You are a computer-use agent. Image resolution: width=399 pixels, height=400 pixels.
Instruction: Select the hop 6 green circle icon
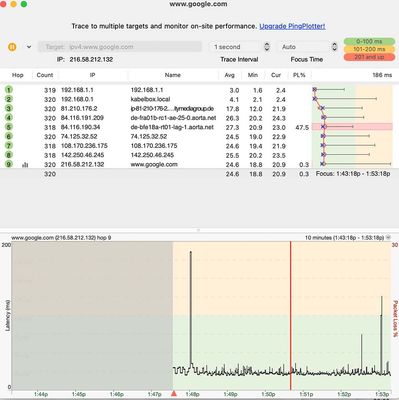(x=9, y=136)
